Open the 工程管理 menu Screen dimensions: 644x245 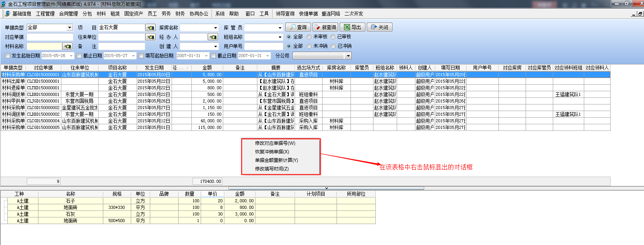pyautogui.click(x=45, y=14)
